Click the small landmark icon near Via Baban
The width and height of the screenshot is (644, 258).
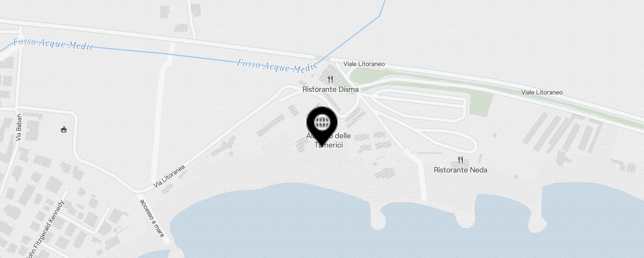point(64,129)
